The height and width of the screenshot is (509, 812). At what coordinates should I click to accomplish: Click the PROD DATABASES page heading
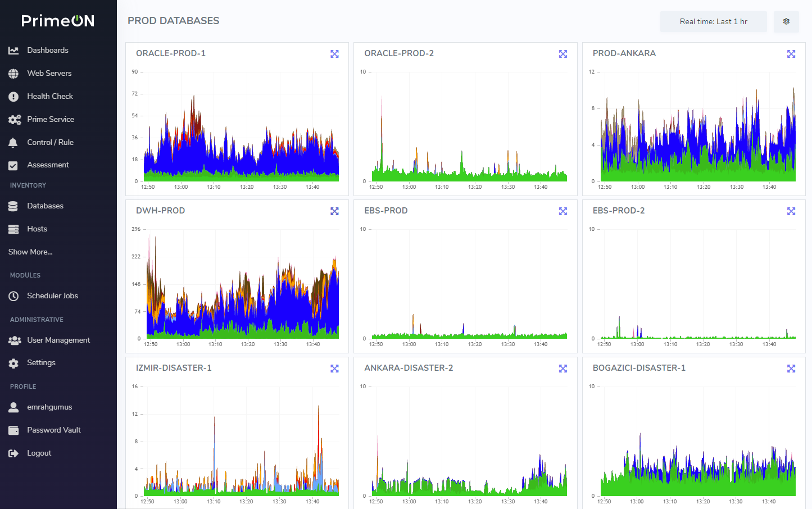click(174, 21)
